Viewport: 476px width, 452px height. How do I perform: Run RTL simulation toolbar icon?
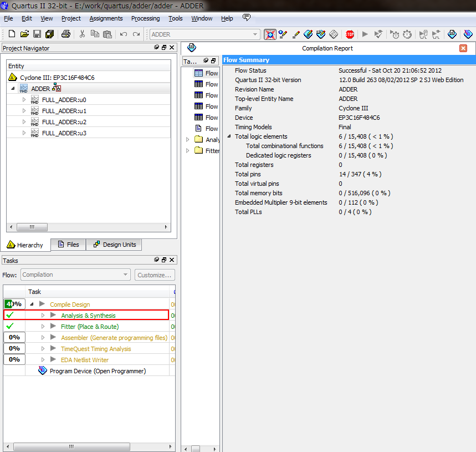[423, 34]
